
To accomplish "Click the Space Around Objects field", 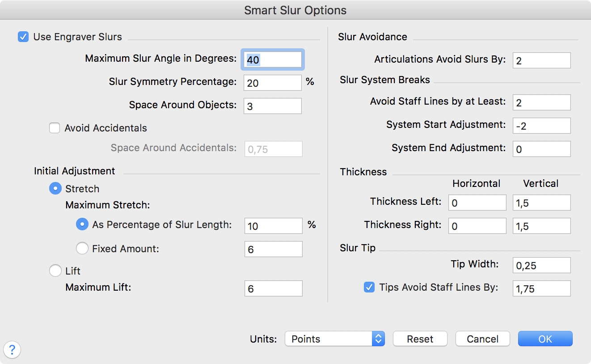I will coord(273,106).
